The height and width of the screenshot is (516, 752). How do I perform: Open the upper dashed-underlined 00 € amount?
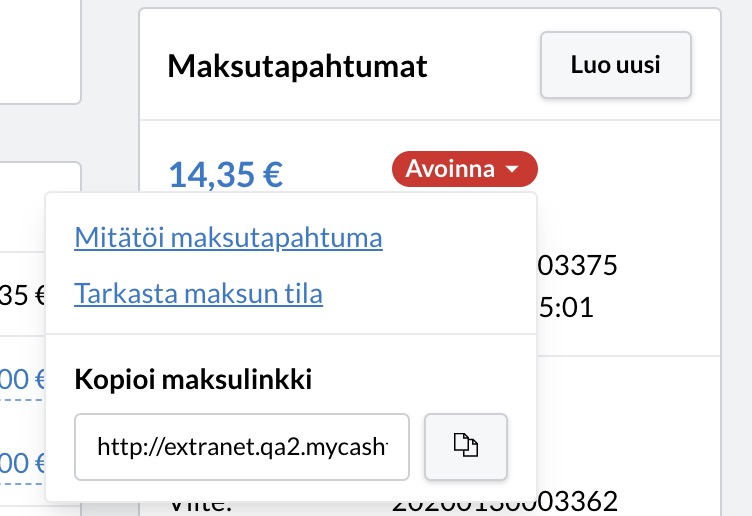click(x=22, y=380)
